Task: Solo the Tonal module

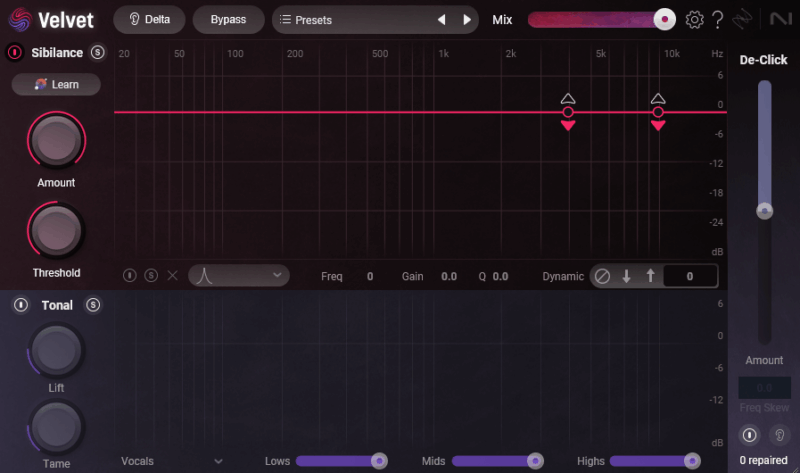Action: click(x=93, y=305)
